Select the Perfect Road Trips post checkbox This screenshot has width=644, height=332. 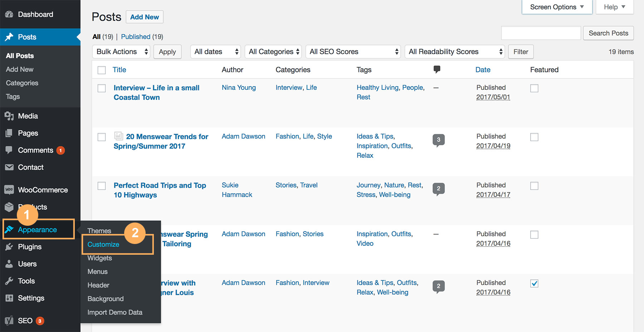click(102, 186)
